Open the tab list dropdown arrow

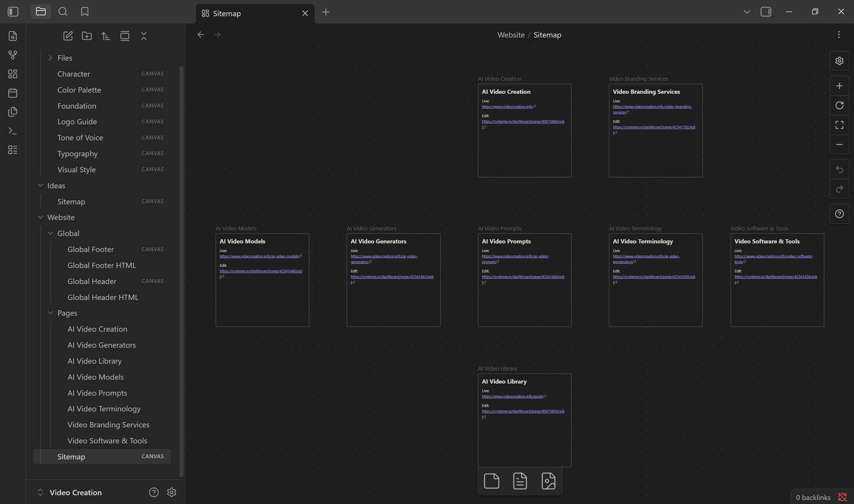click(746, 11)
